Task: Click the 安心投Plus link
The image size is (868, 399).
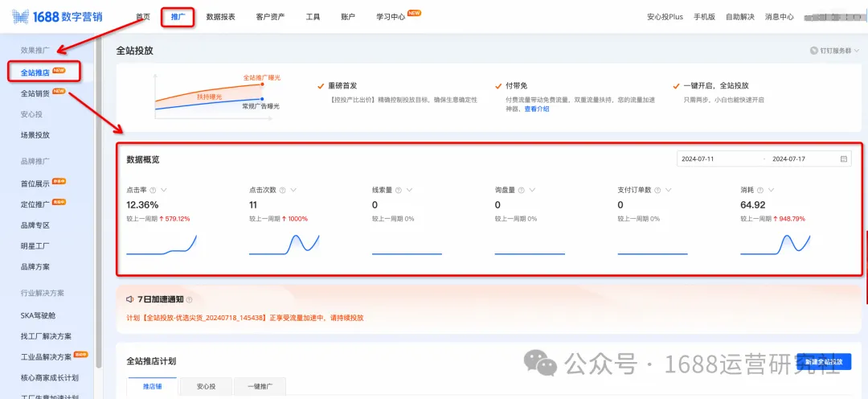Action: point(665,17)
